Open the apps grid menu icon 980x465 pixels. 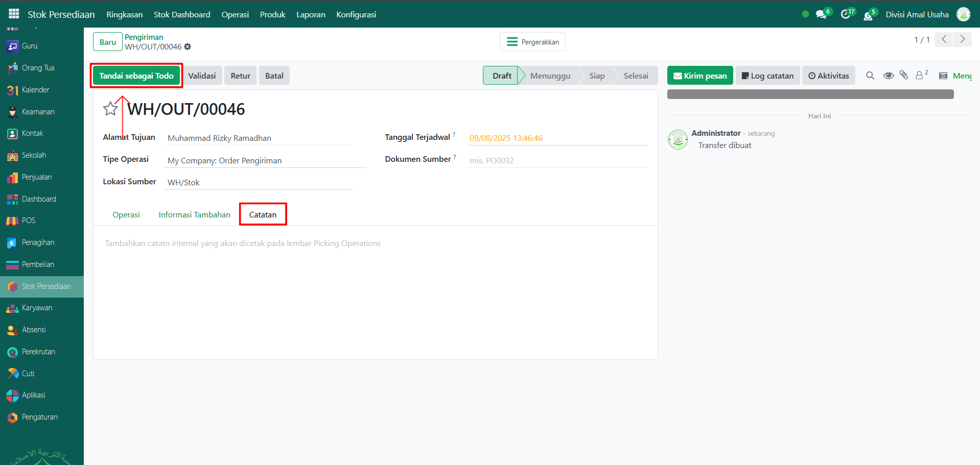14,14
